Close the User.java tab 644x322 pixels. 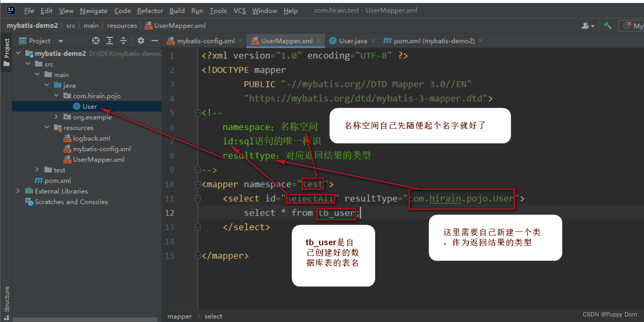pyautogui.click(x=373, y=41)
